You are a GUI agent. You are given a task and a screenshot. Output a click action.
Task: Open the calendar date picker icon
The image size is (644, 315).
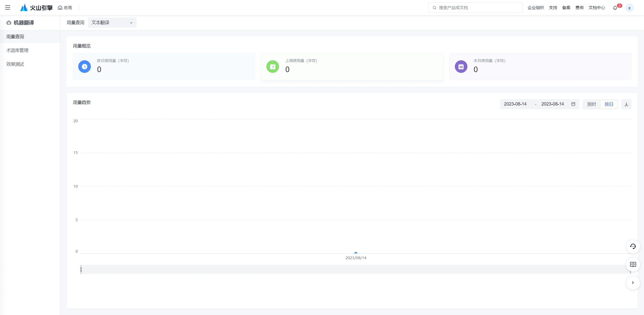(573, 104)
